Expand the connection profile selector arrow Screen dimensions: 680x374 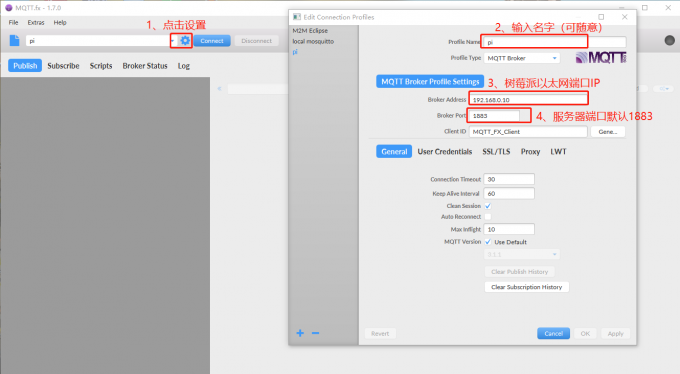coord(173,41)
